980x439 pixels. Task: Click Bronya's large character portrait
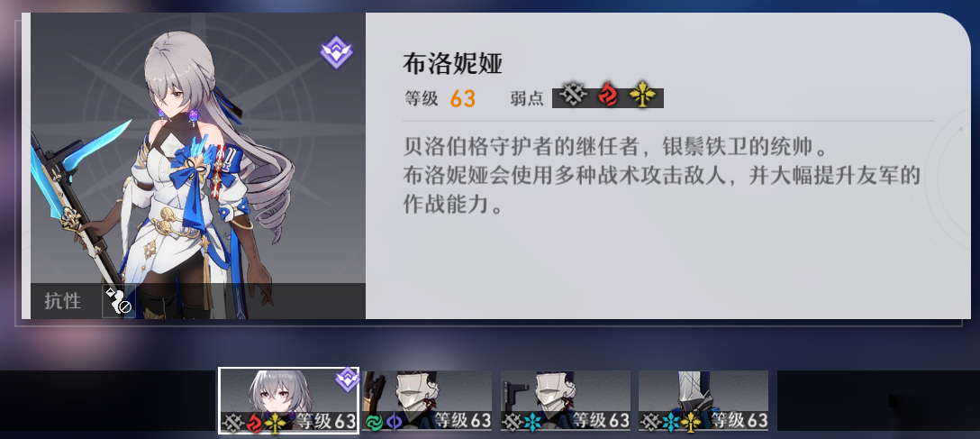[x=197, y=166]
